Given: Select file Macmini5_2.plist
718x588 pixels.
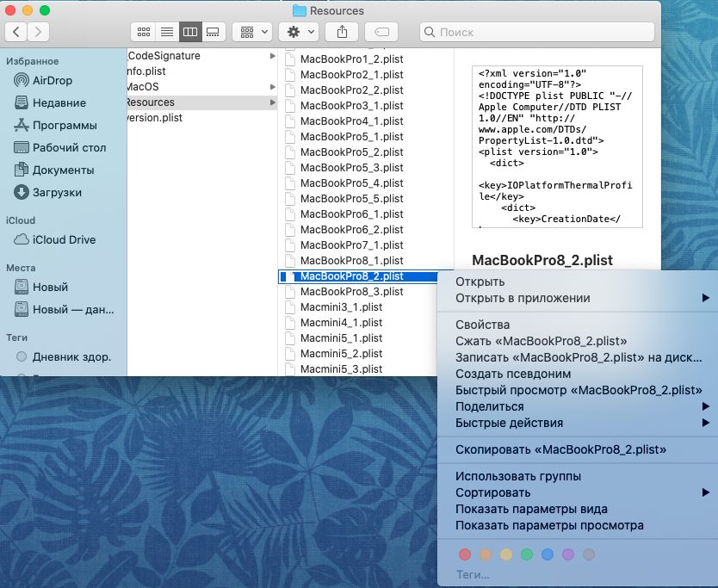Looking at the screenshot, I should [x=341, y=354].
